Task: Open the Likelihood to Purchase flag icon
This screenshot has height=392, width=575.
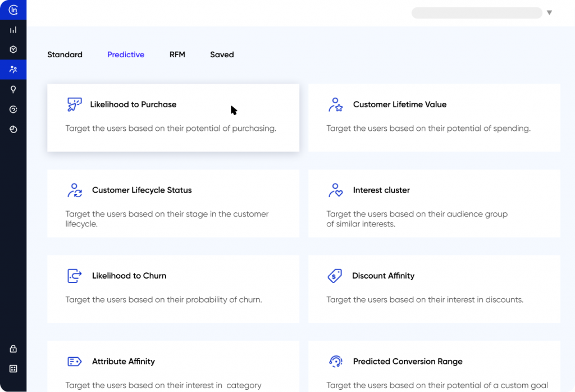Action: pos(74,104)
